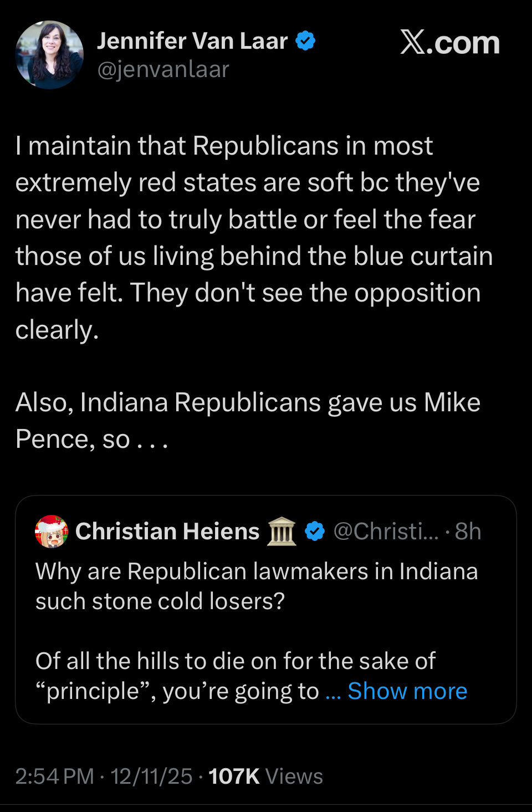532x812 pixels.
Task: Click Christian Heiens' Santa hat avatar
Action: (x=52, y=532)
